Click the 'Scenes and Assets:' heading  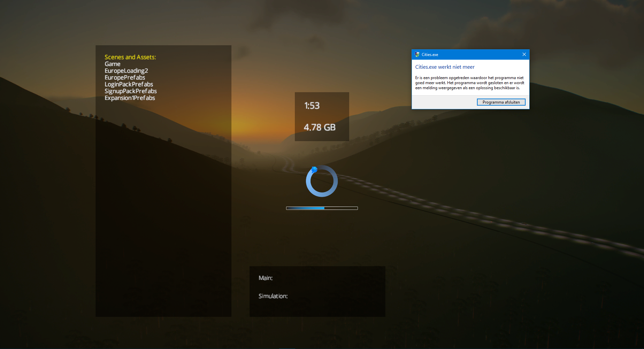130,57
